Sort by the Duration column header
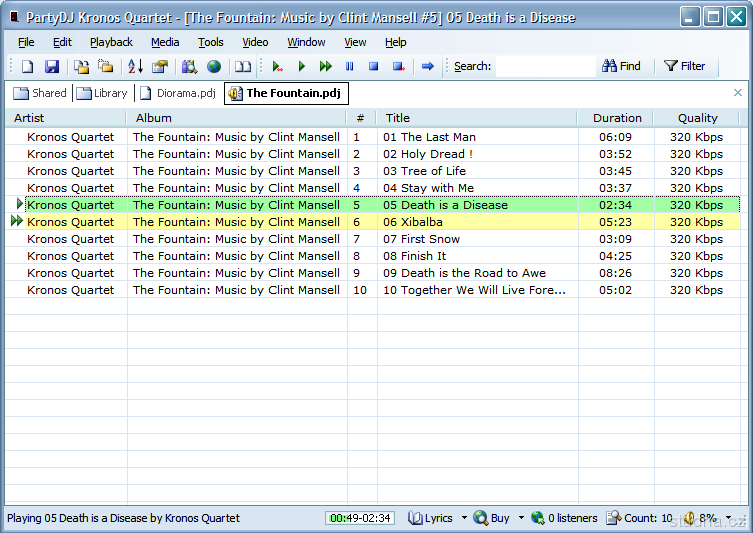 pyautogui.click(x=617, y=118)
